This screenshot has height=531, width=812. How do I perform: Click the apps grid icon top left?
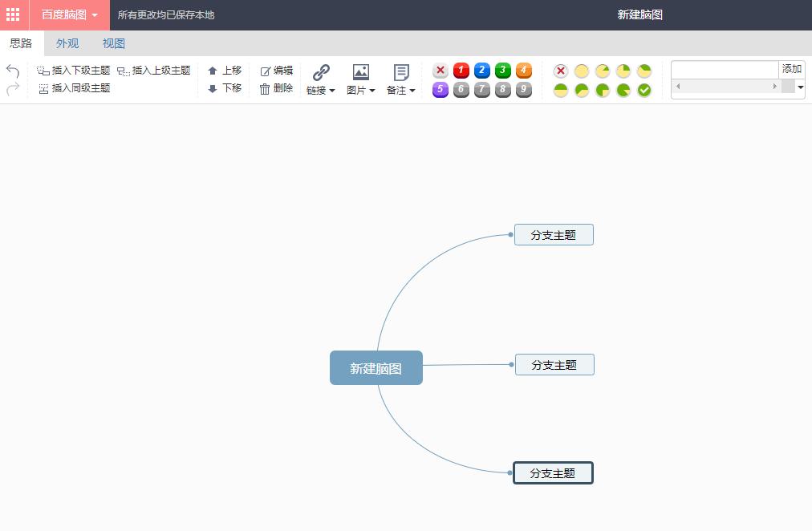(x=13, y=14)
